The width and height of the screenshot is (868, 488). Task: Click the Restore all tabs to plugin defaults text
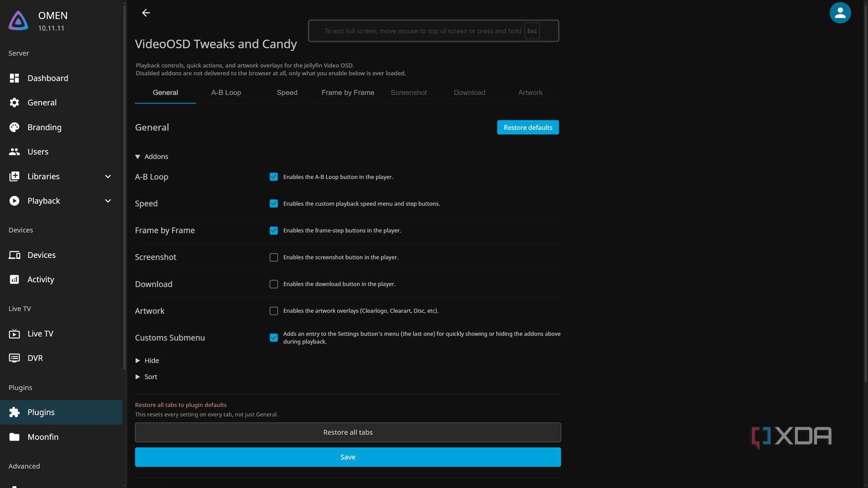pos(181,405)
